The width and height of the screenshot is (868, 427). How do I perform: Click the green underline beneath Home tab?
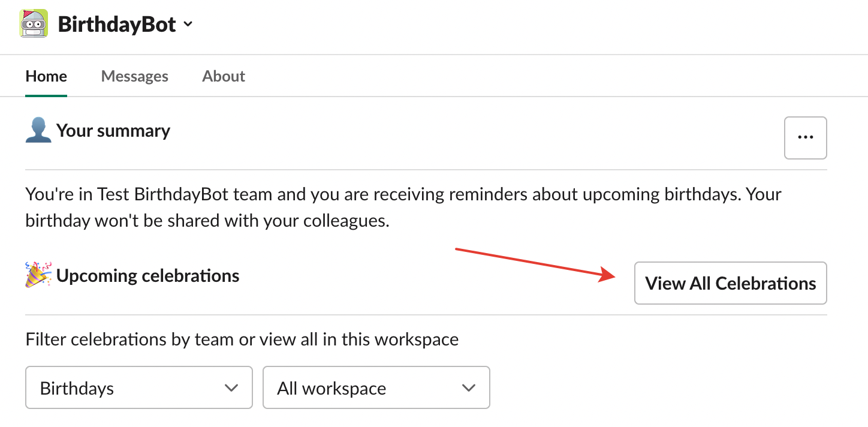(46, 95)
